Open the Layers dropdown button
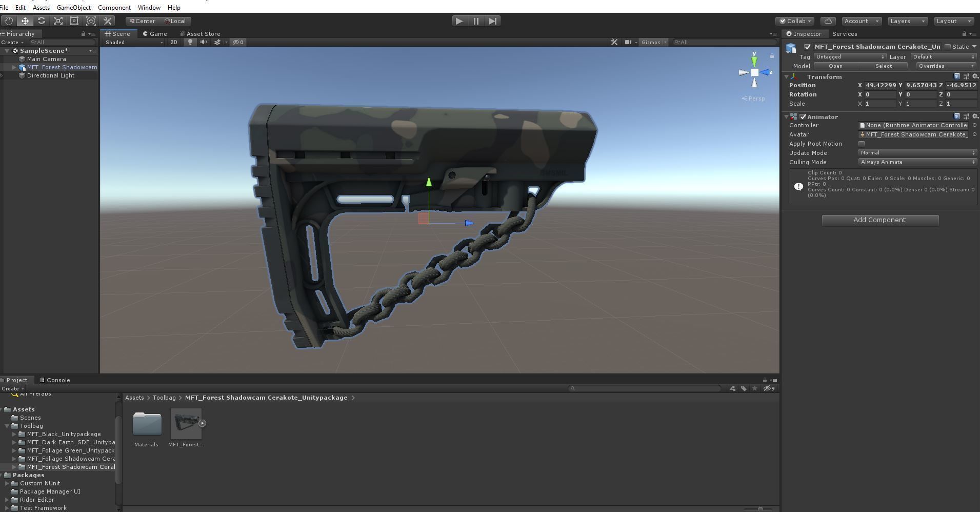Viewport: 980px width, 512px height. (x=907, y=21)
